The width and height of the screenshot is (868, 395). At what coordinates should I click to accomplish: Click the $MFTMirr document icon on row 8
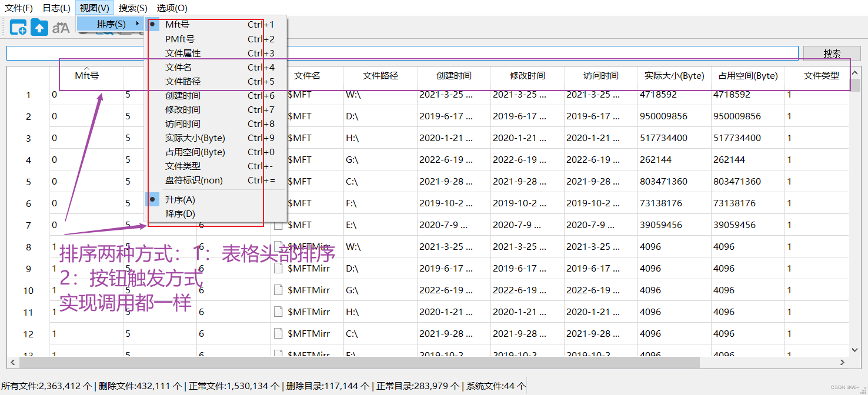point(279,246)
